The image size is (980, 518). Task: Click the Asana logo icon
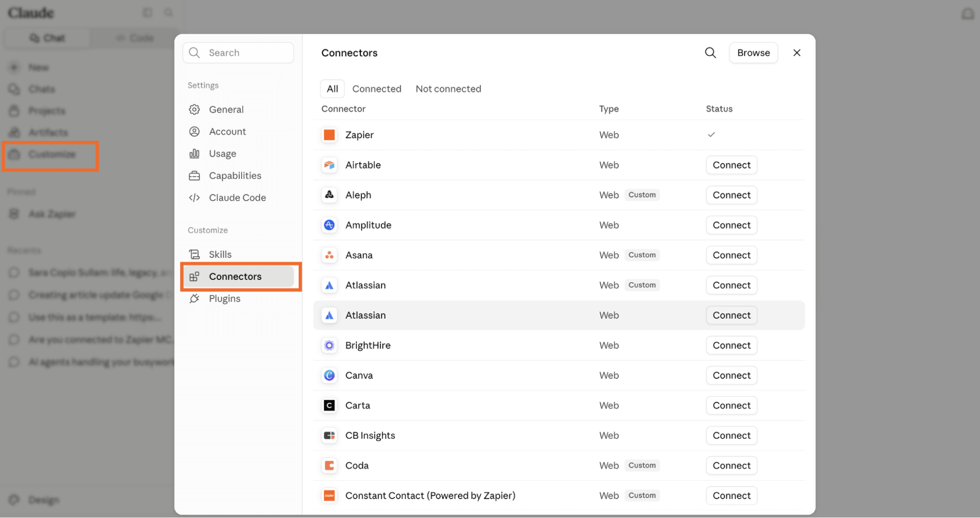[329, 255]
